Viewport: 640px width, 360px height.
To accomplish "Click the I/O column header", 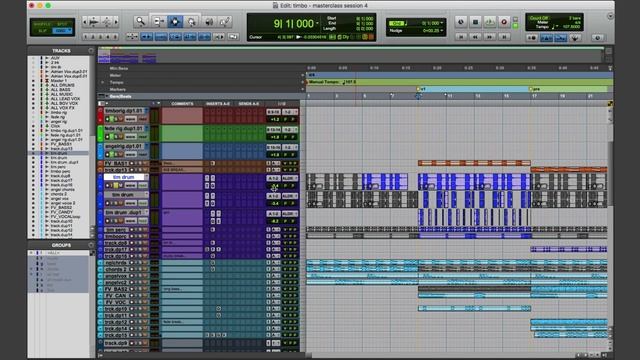I will [282, 104].
